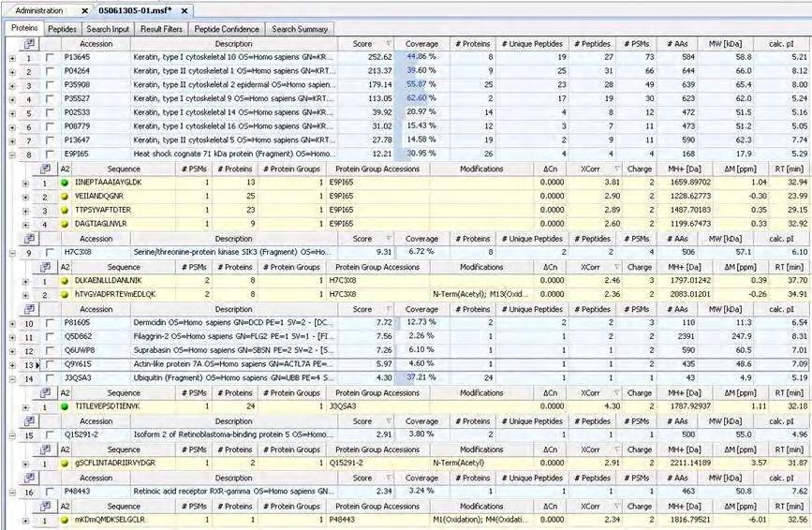Open column chooser icon of E9PI65 peptide subtable
This screenshot has height=530, width=812.
pyautogui.click(x=46, y=169)
